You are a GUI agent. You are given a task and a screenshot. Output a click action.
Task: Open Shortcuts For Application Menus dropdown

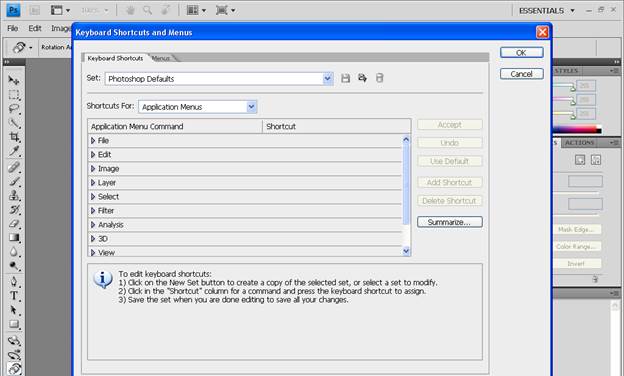tap(198, 107)
